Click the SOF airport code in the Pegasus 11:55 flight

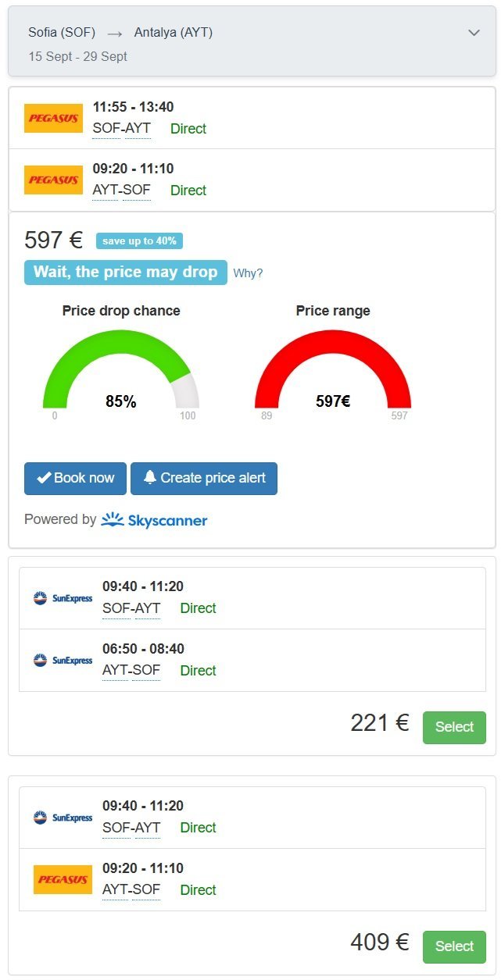tap(105, 129)
